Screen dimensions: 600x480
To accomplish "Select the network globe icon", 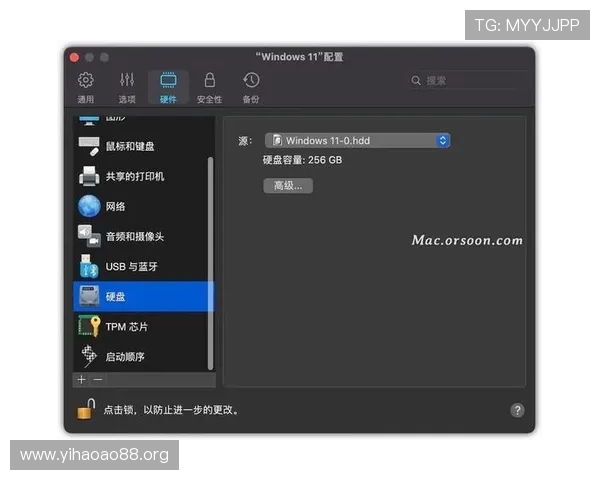I will [x=89, y=206].
